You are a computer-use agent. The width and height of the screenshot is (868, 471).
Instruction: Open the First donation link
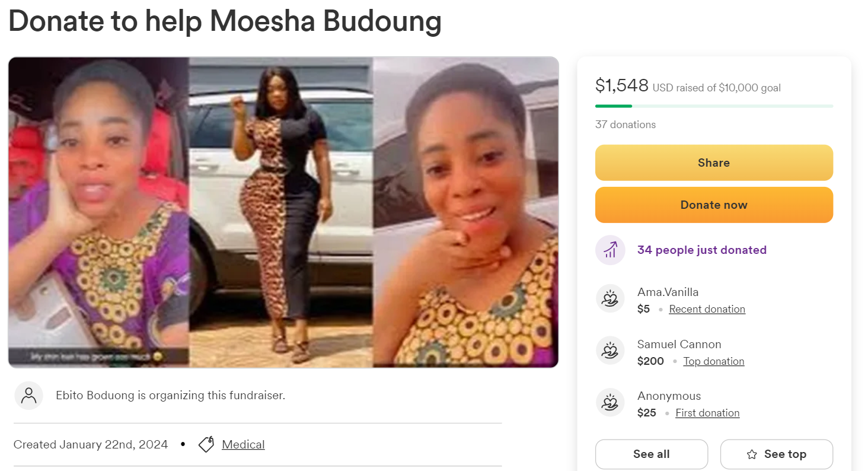[707, 413]
